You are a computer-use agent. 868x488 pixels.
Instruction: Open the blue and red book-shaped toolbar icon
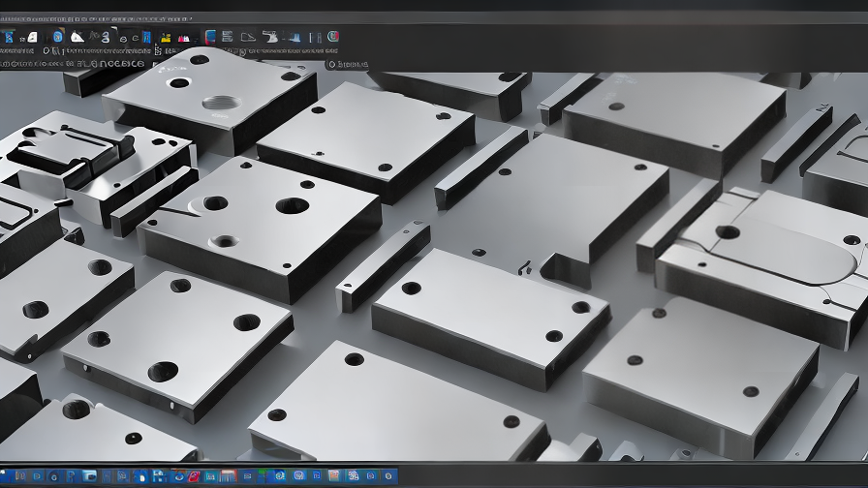pyautogui.click(x=210, y=37)
